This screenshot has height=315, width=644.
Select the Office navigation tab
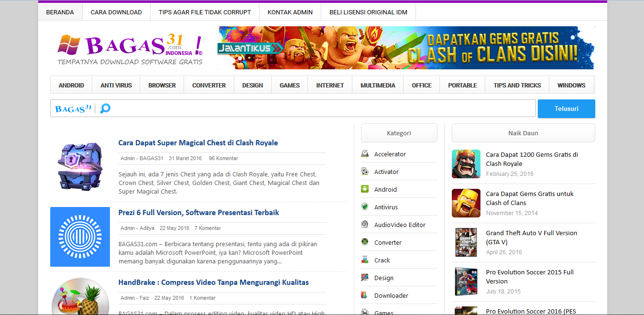pyautogui.click(x=422, y=85)
